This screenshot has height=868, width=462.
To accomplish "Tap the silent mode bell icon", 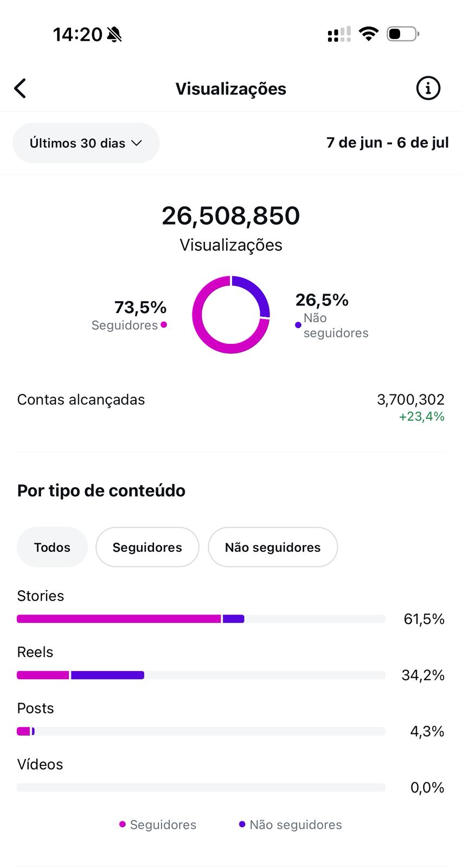I will click(114, 35).
